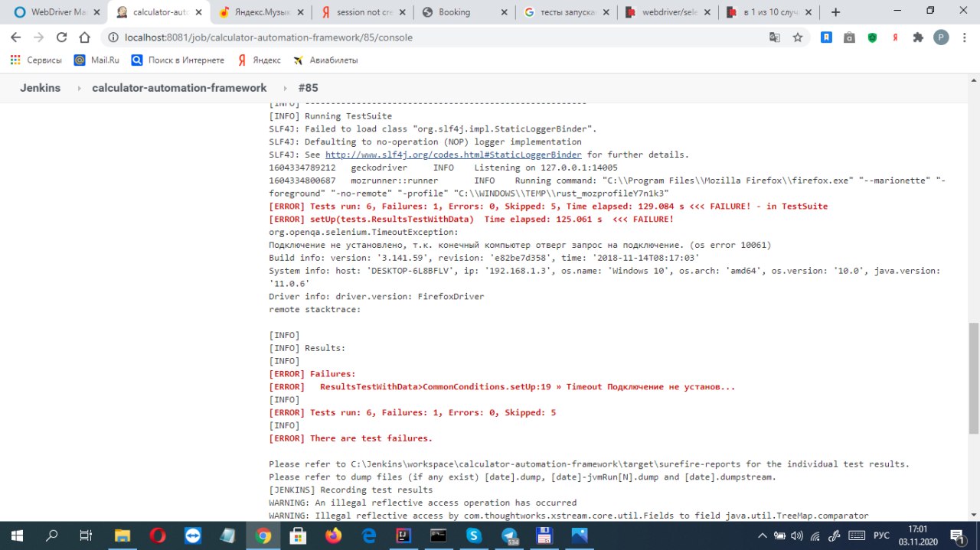Open the browser home page icon

coord(85,37)
